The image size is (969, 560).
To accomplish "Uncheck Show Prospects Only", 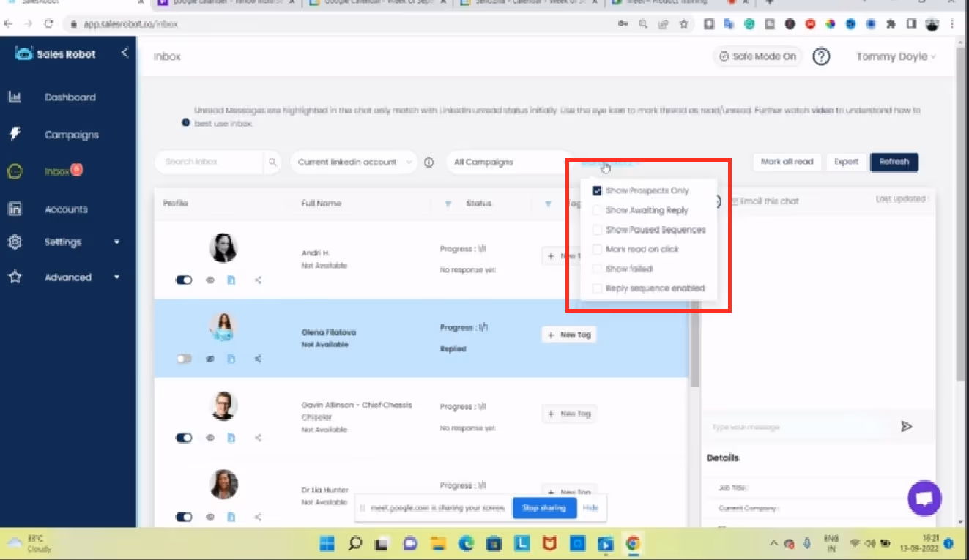I will [597, 190].
